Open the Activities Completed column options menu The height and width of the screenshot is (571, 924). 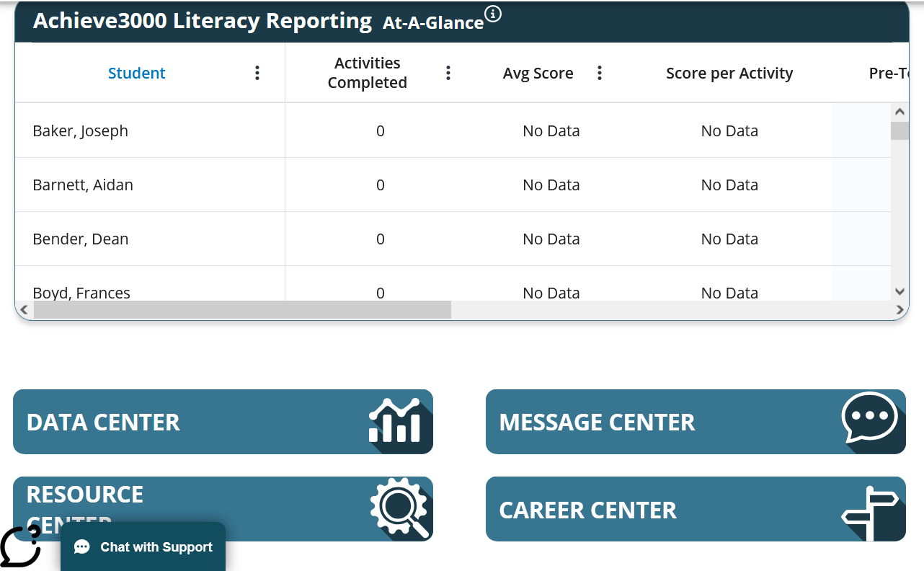(448, 73)
